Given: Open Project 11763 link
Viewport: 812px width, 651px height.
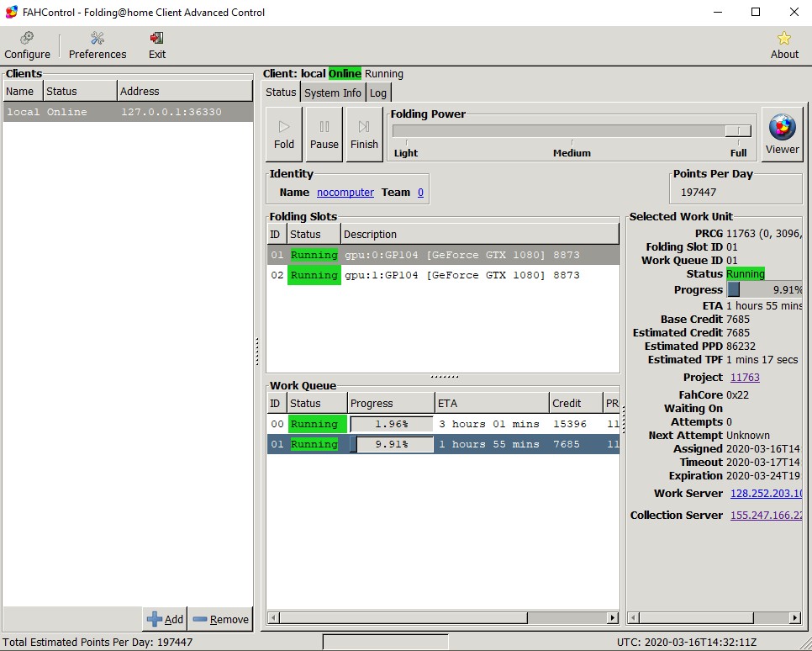Looking at the screenshot, I should (x=745, y=378).
